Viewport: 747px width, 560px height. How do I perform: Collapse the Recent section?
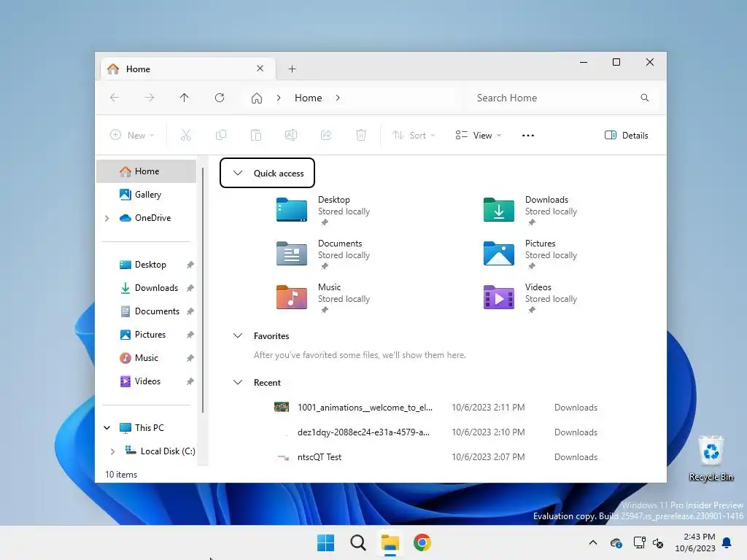point(238,382)
